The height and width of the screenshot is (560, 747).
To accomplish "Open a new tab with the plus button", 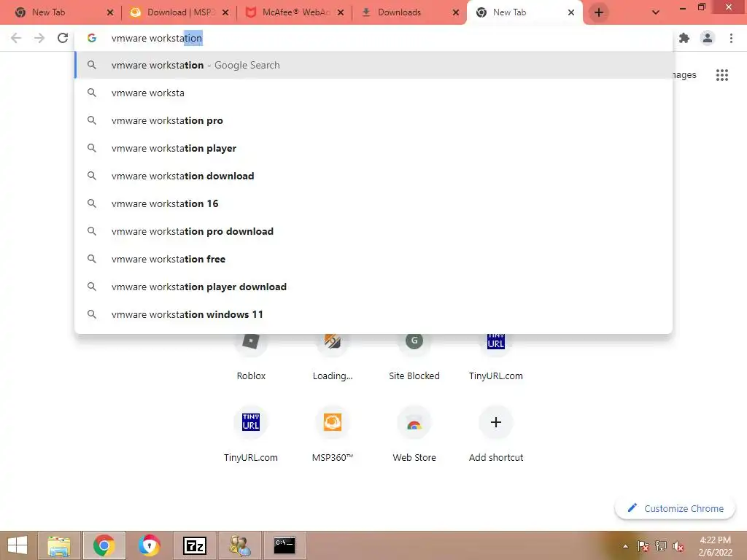I will [x=599, y=12].
